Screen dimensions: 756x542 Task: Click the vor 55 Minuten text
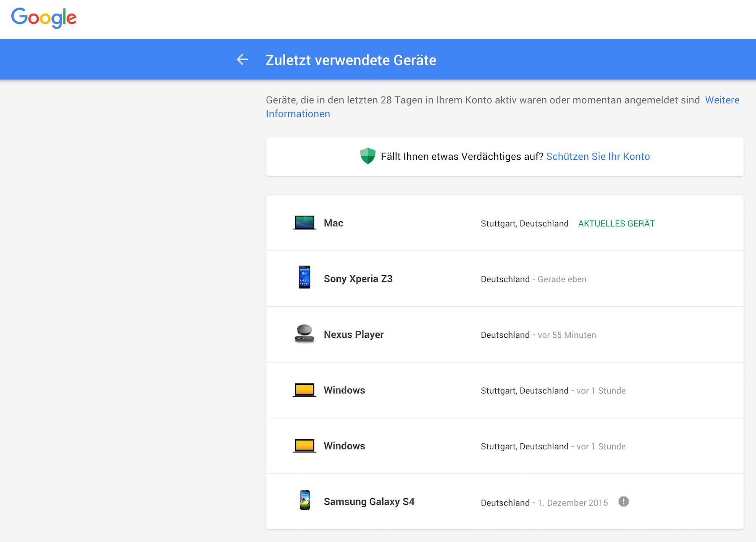(x=567, y=335)
